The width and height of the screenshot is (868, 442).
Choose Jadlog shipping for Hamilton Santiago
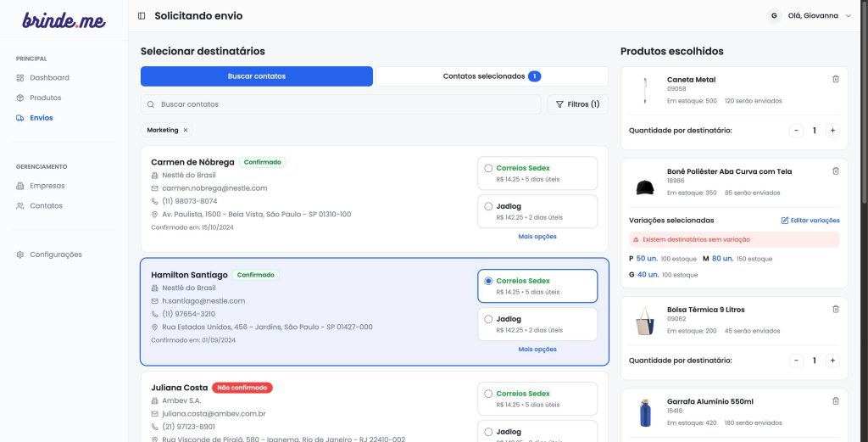(488, 319)
